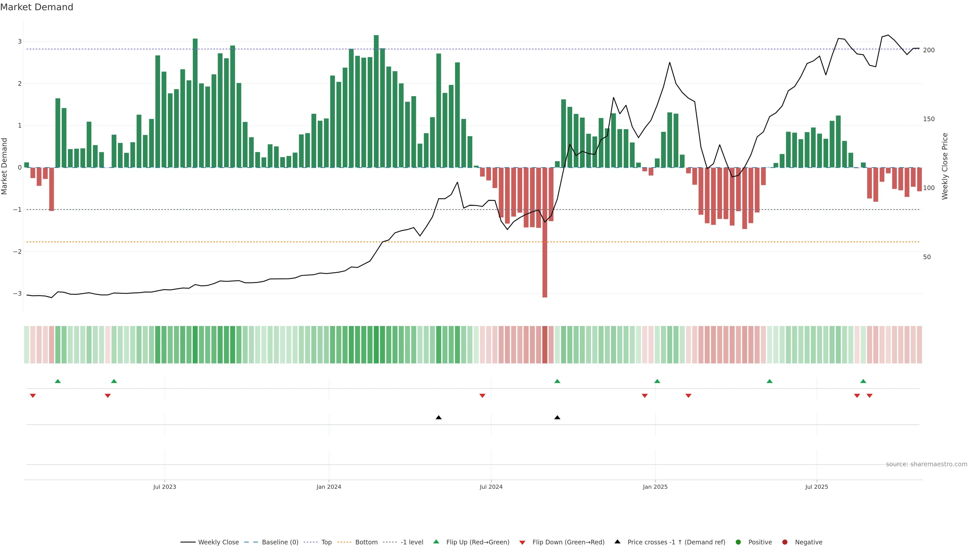This screenshot has height=551, width=980.
Task: Click the Weekly Close Price axis title
Action: [x=945, y=166]
